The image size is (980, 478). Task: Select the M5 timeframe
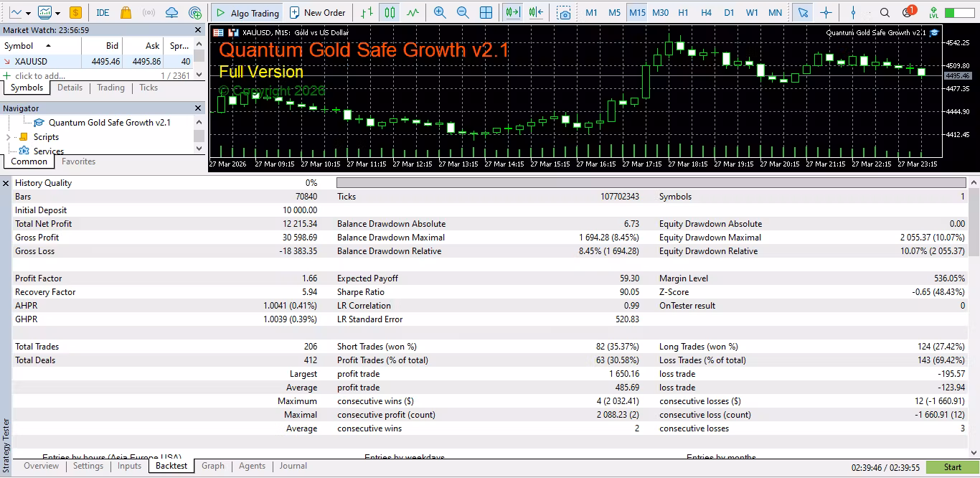[x=614, y=13]
